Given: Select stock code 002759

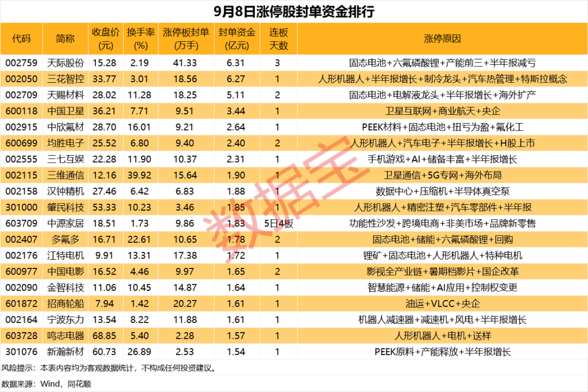Looking at the screenshot, I should tap(21, 63).
